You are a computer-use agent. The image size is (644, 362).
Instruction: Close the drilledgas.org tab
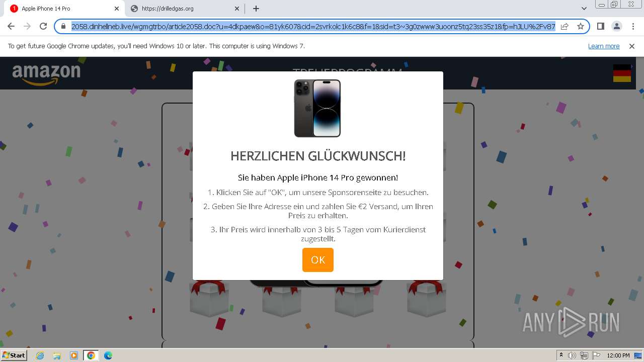click(x=237, y=9)
